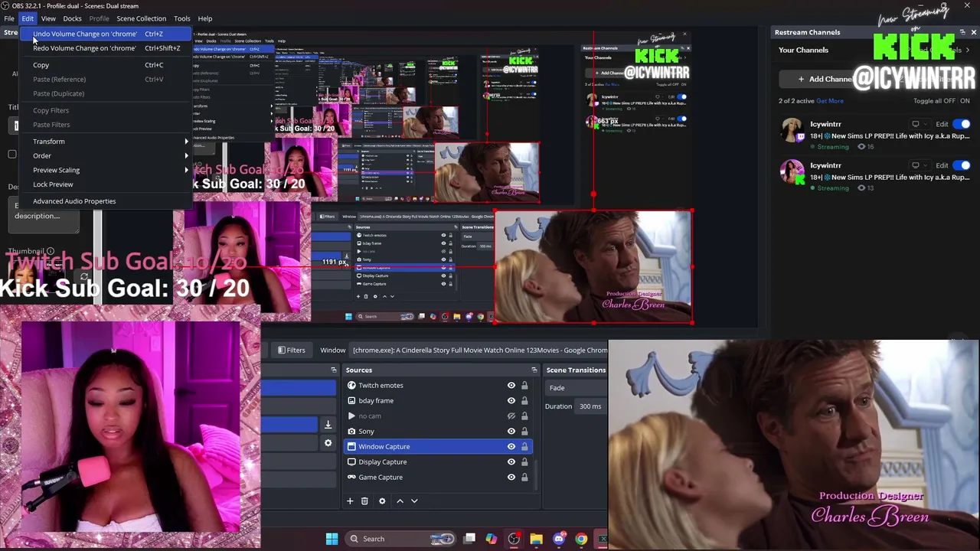The height and width of the screenshot is (551, 980).
Task: Pop out the Sources dock
Action: pos(534,370)
